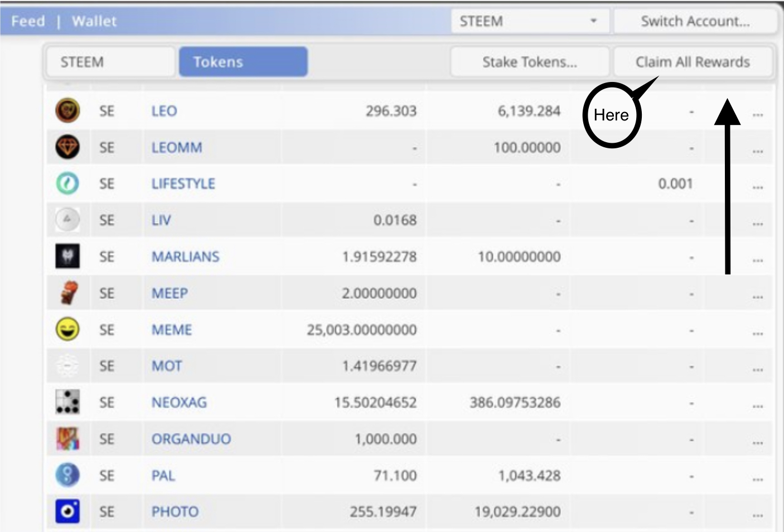Select LEOMM staked value 100.00000
The height and width of the screenshot is (532, 784).
[x=527, y=147]
